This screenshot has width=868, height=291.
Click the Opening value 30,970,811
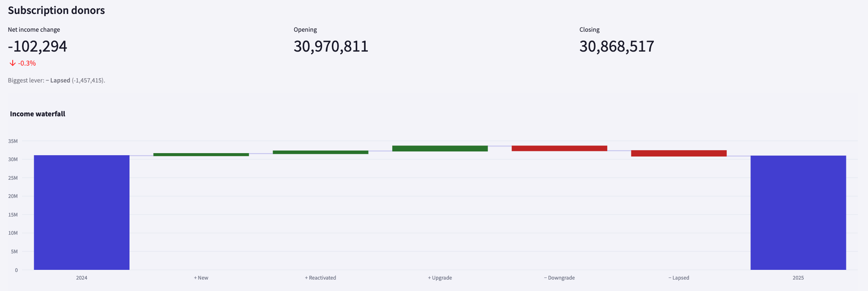coord(331,46)
